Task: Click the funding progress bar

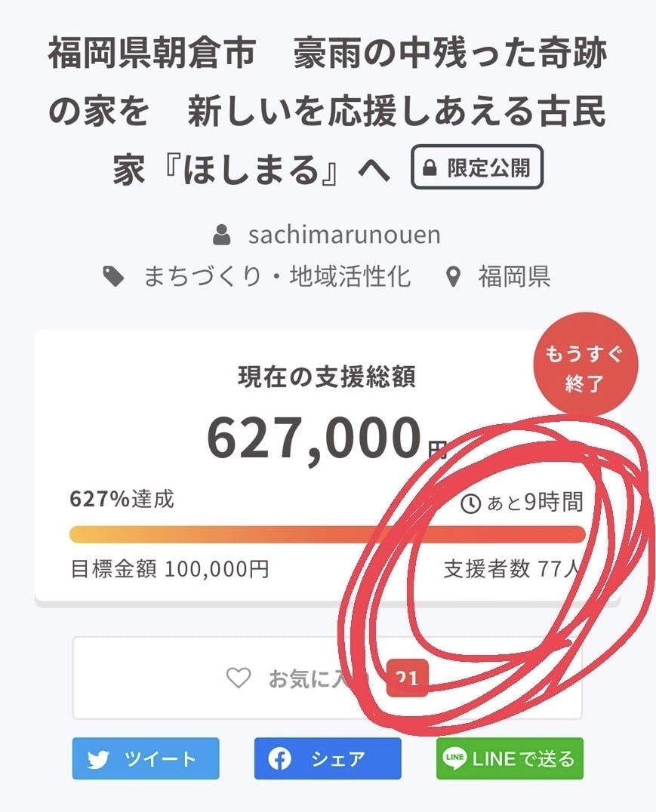Action: point(327,534)
